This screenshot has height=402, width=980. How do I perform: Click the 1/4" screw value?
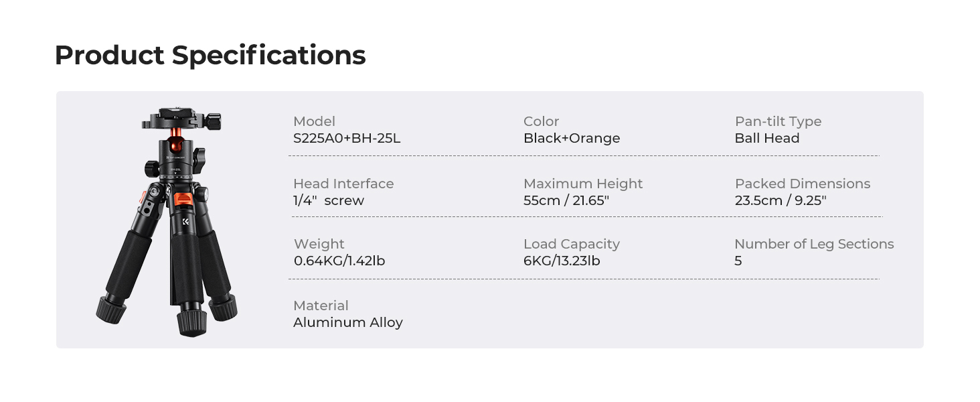tap(328, 200)
